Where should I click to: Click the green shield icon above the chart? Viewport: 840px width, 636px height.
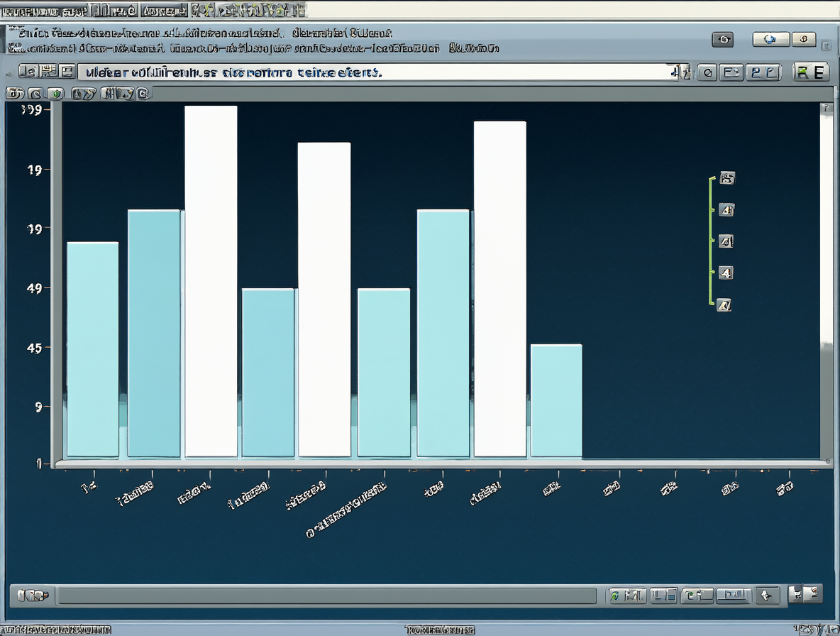[x=56, y=94]
